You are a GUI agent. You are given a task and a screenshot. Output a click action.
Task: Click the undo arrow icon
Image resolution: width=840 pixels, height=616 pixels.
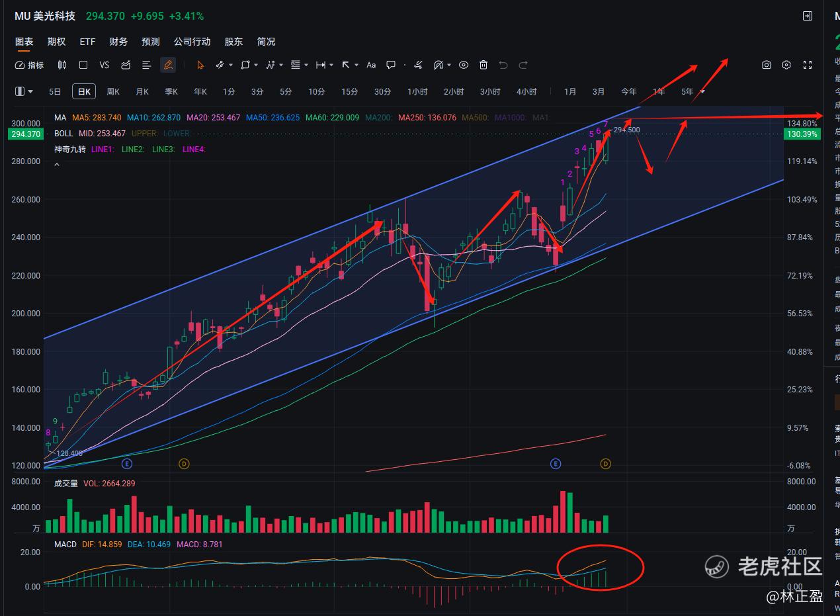(x=503, y=65)
